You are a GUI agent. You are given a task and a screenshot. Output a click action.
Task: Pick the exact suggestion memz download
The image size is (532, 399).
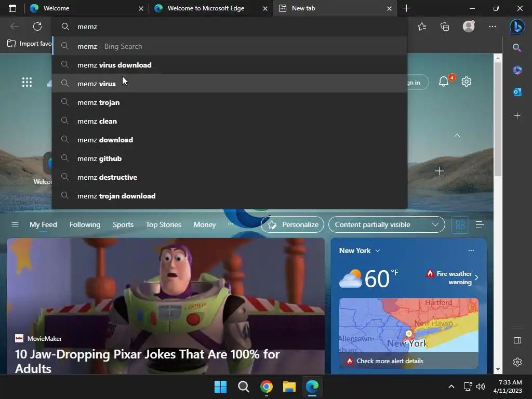[230, 140]
